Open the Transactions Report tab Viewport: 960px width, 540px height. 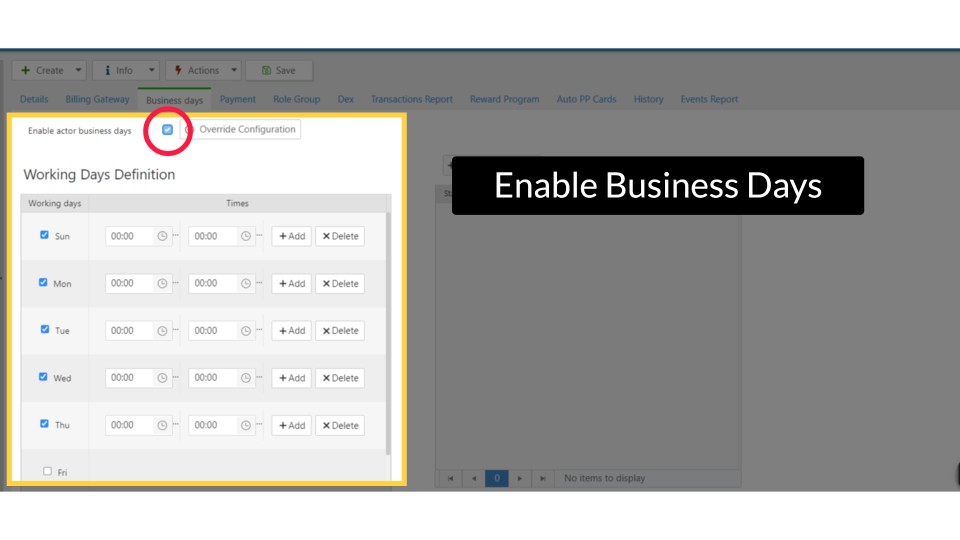411,100
